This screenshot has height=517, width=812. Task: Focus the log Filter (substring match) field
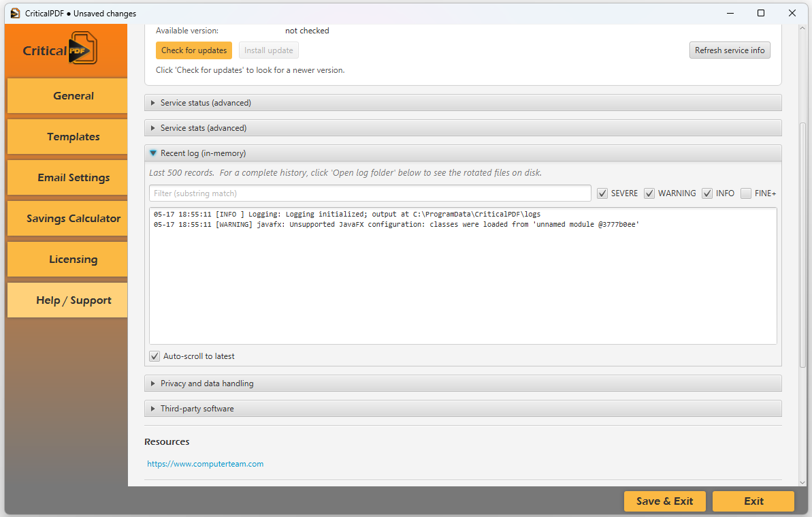[370, 193]
